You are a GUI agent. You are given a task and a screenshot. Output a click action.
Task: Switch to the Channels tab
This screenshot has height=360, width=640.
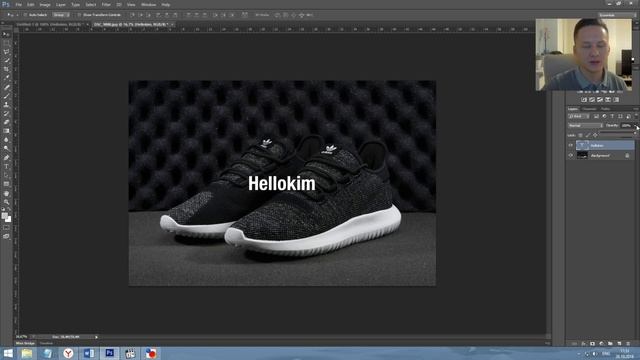click(589, 109)
